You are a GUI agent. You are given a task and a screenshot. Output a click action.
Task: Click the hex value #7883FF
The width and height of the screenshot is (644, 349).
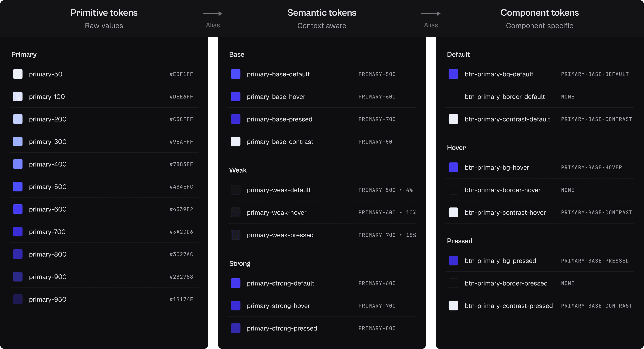[181, 164]
